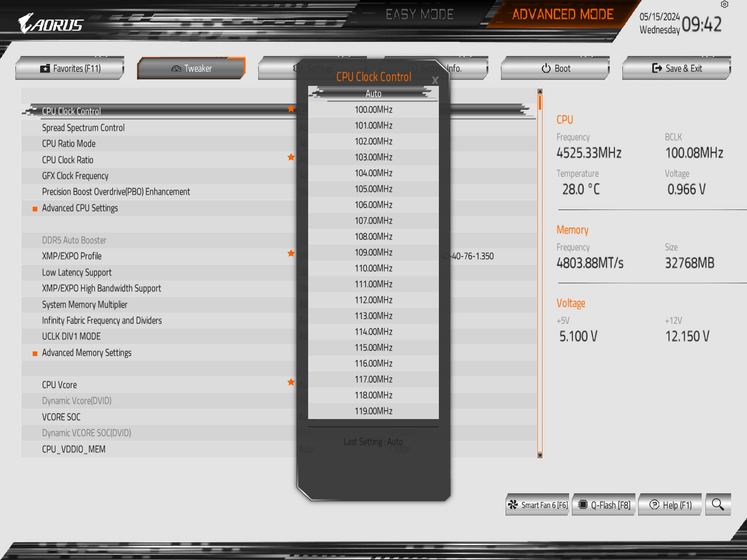Select Spread Spectrum Control row
747x560 pixels.
pyautogui.click(x=279, y=127)
